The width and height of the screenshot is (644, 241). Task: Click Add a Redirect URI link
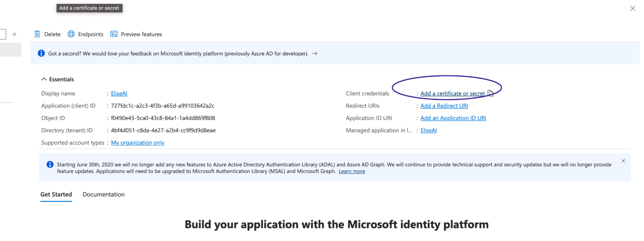point(444,106)
